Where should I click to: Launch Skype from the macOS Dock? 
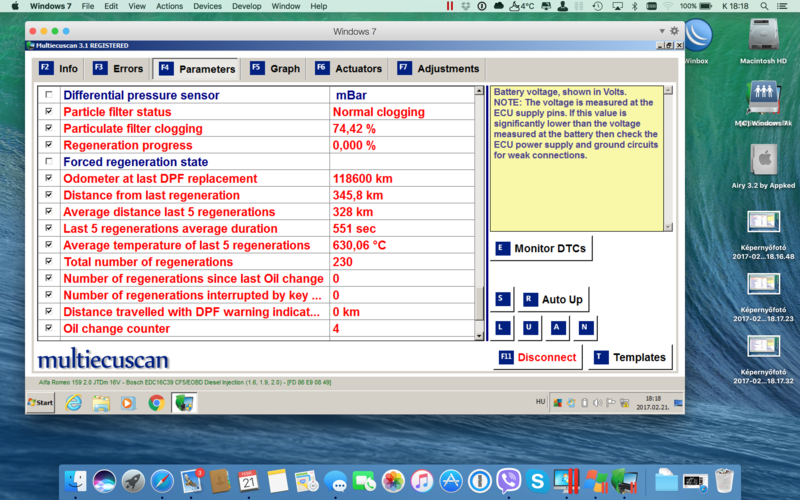point(537,481)
